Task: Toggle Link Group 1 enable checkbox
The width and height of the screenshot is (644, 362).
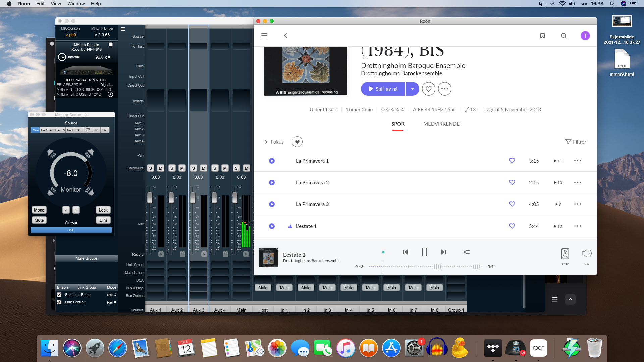Action: click(59, 302)
